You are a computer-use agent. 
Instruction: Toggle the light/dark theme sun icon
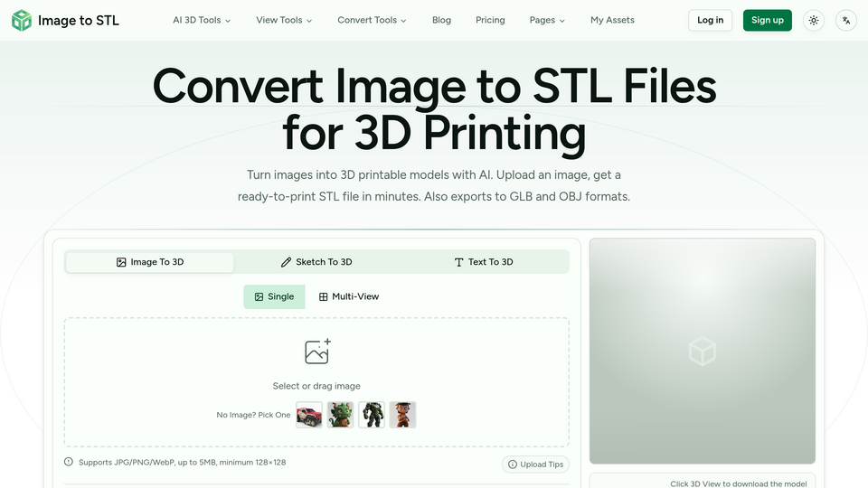tap(813, 21)
